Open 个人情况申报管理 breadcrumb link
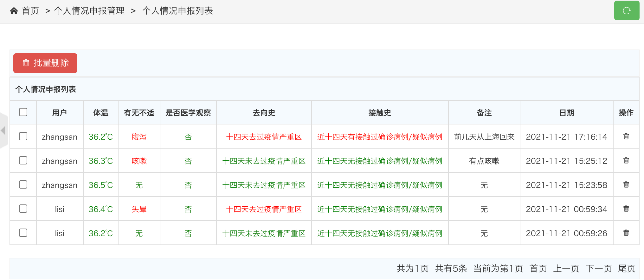This screenshot has width=644, height=280. click(x=89, y=11)
